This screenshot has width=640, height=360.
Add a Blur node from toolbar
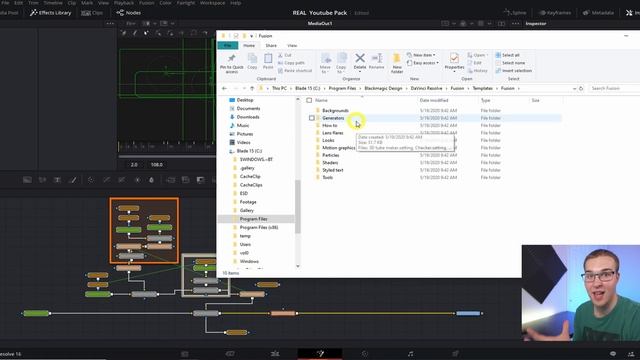[151, 180]
